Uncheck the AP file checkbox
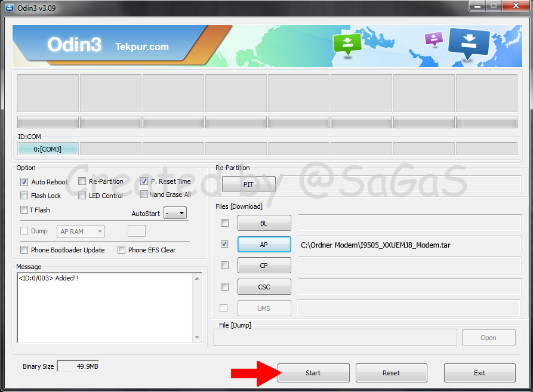Image resolution: width=533 pixels, height=392 pixels. pyautogui.click(x=224, y=244)
